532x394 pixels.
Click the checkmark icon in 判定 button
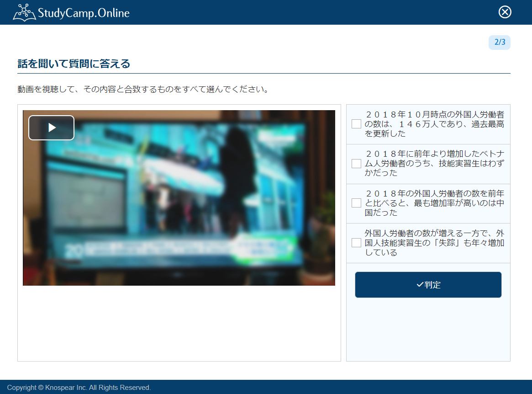click(x=420, y=285)
